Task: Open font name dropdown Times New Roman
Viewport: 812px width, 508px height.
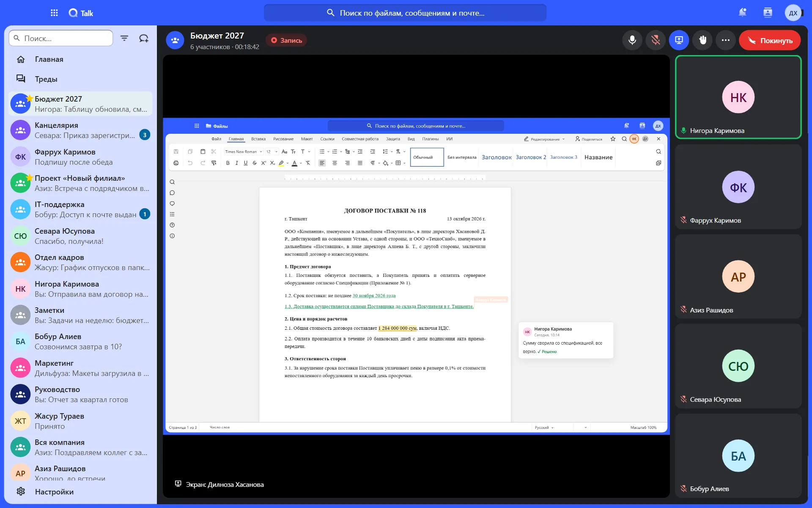Action: coord(244,152)
